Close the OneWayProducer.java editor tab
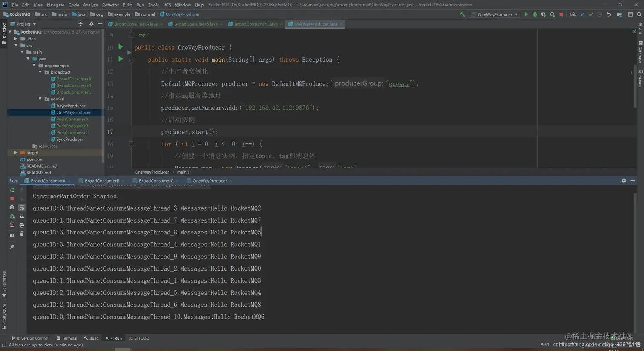This screenshot has width=644, height=351. point(341,24)
